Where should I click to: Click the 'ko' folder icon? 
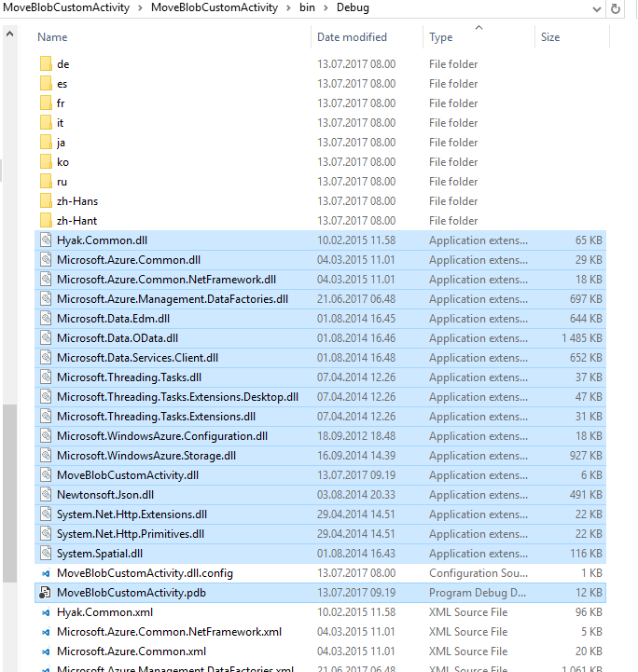46,162
